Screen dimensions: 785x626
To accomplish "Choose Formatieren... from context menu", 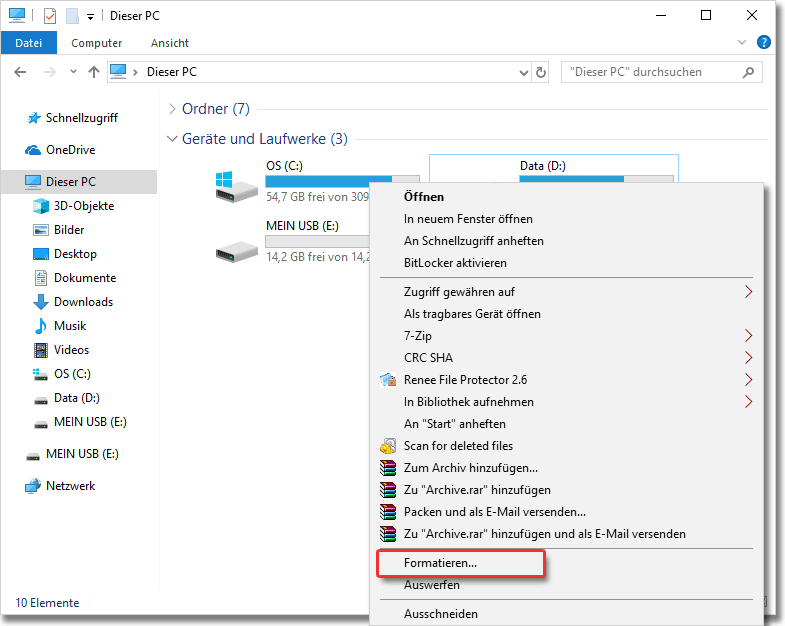I will [x=566, y=563].
